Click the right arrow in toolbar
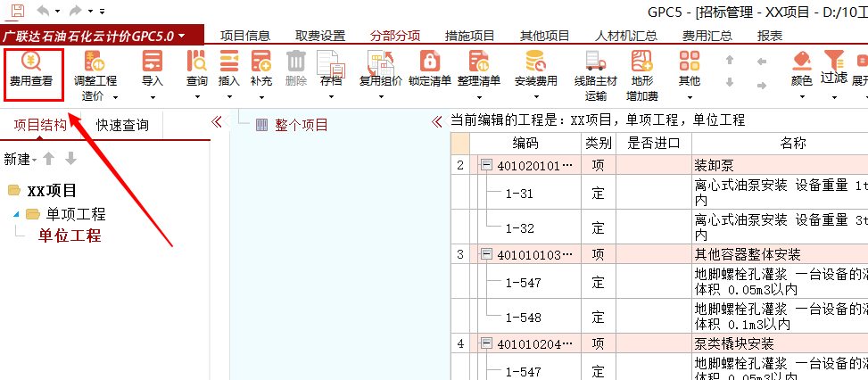Screen dimensions: 868x380 762,85
